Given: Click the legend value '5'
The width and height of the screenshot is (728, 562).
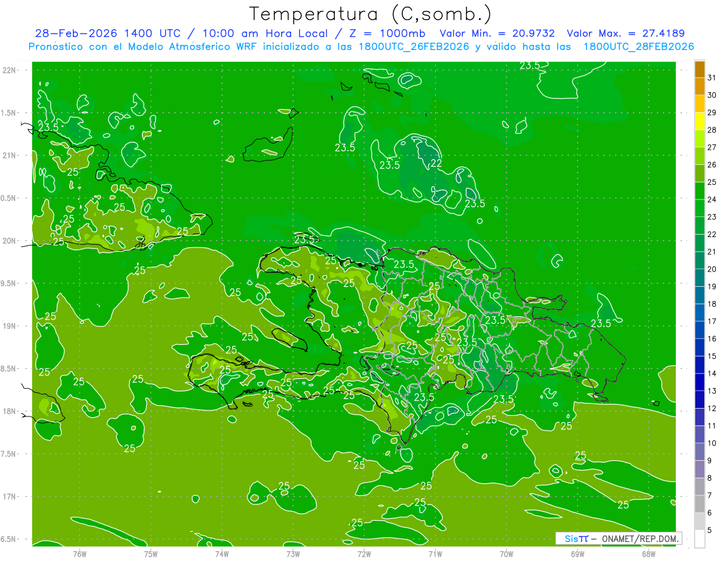Looking at the screenshot, I should [710, 530].
